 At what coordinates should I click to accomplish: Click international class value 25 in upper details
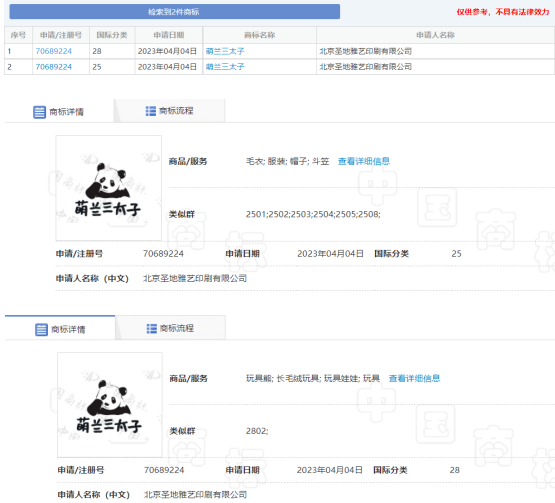tap(456, 253)
